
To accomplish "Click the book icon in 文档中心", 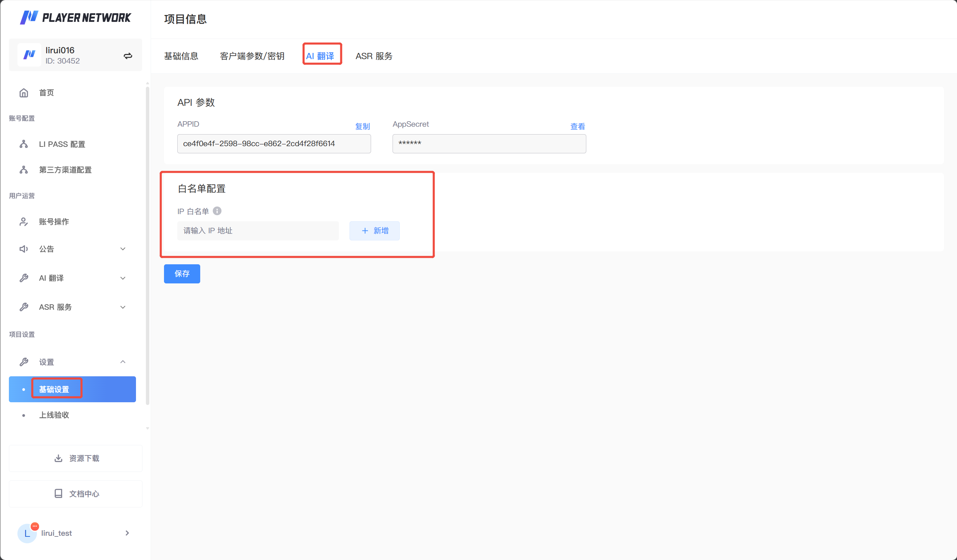I will click(58, 493).
